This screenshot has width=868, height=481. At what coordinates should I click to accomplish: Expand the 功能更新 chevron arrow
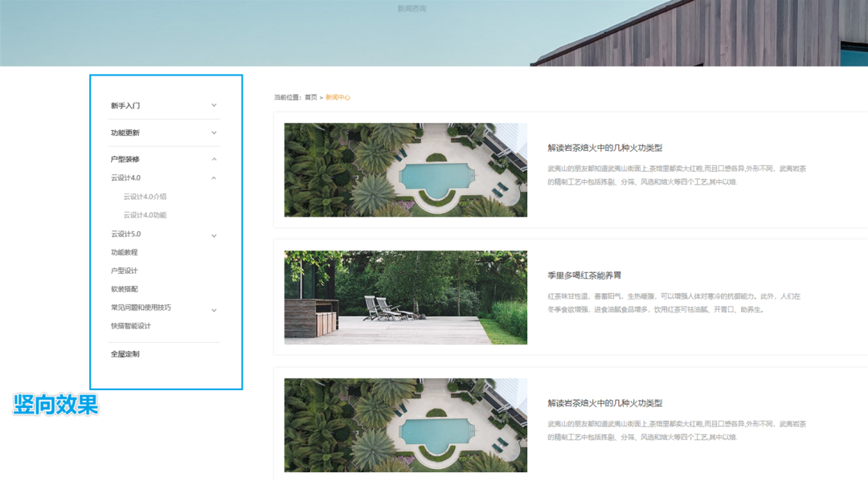tap(214, 132)
